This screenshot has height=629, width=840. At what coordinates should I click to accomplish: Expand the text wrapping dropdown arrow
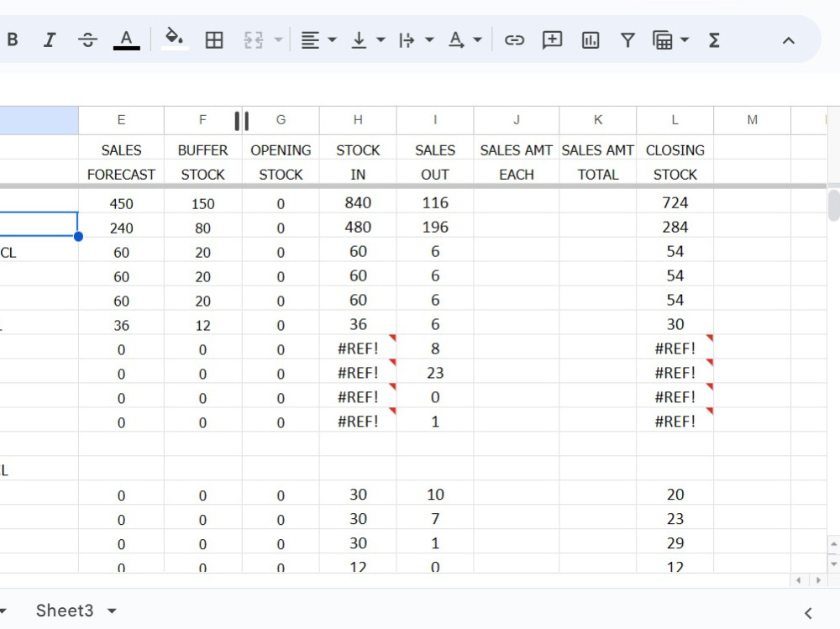click(429, 39)
